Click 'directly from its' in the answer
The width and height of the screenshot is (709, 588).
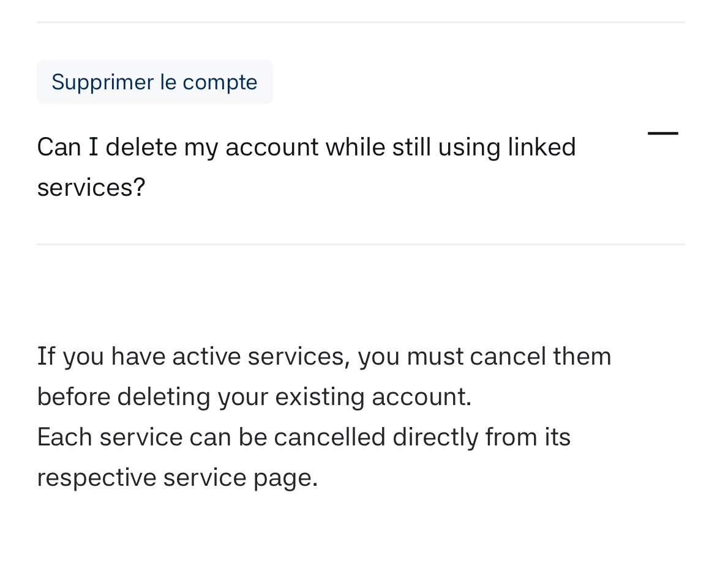click(481, 437)
